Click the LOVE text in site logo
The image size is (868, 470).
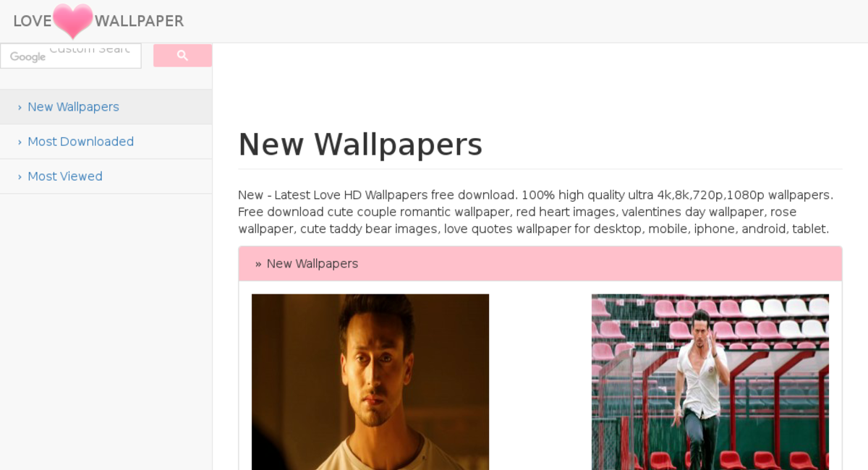coord(33,21)
